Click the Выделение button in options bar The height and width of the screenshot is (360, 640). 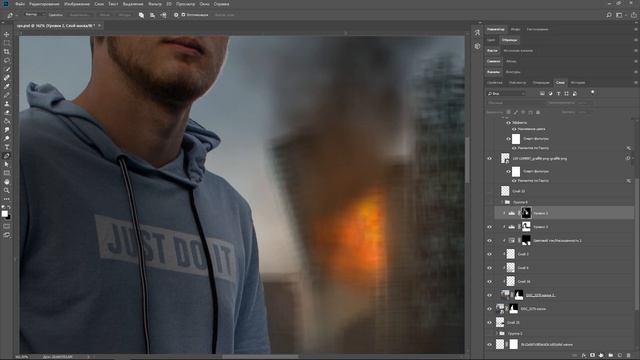79,15
